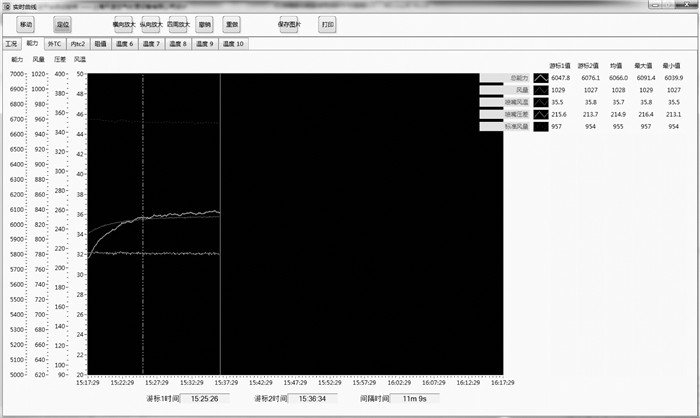
Task: Switch to the 温度 6 tab
Action: (x=125, y=44)
